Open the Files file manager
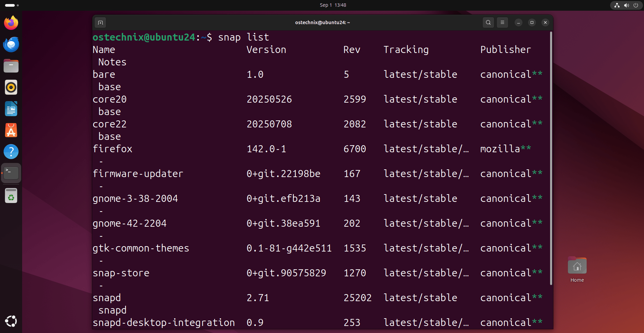 click(11, 66)
